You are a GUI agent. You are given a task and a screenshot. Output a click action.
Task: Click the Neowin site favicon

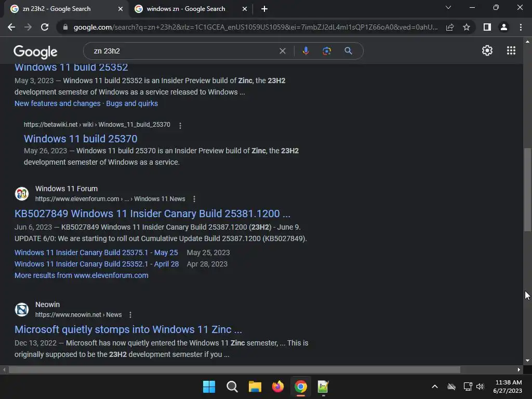(22, 310)
